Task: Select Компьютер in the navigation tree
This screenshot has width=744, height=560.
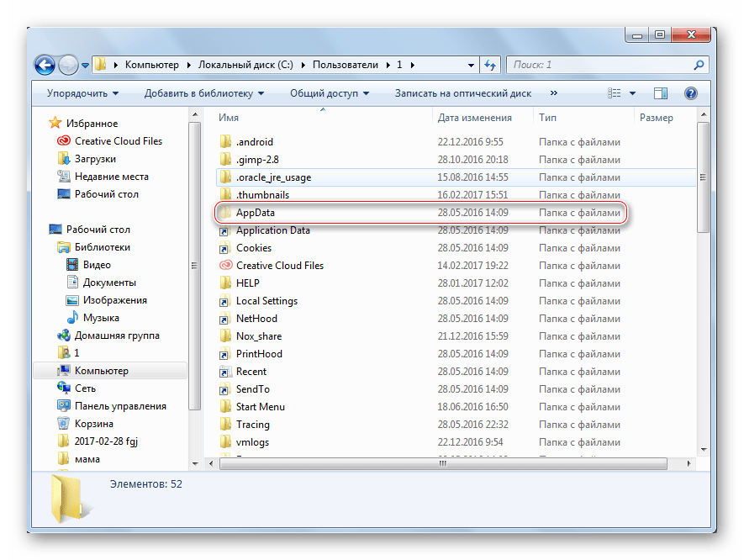Action: pos(101,371)
